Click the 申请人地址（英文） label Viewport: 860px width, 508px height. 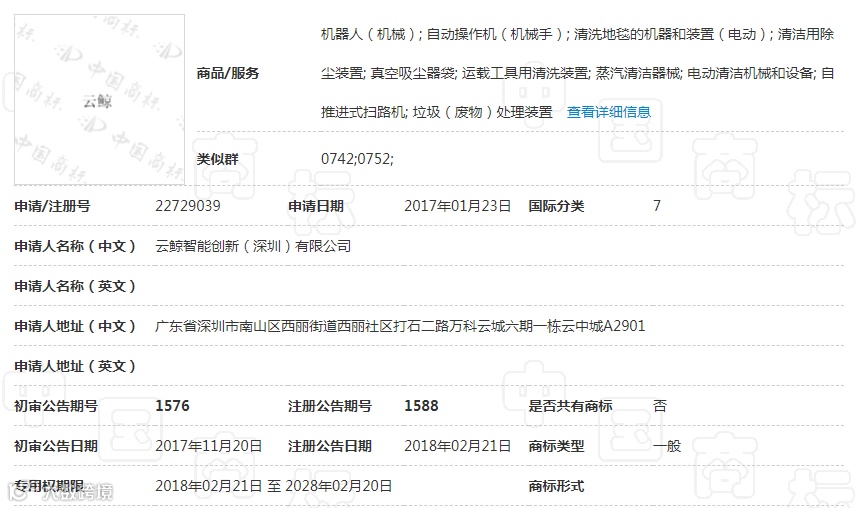coord(75,366)
